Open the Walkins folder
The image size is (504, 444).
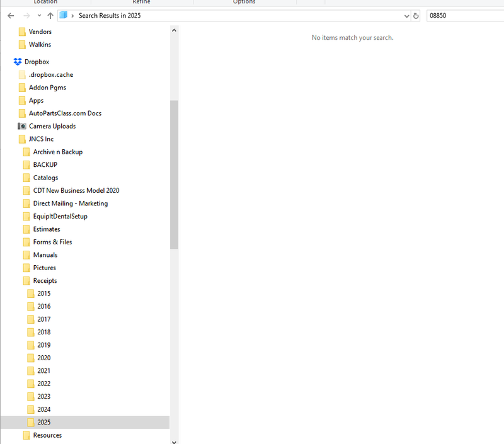[x=40, y=44]
